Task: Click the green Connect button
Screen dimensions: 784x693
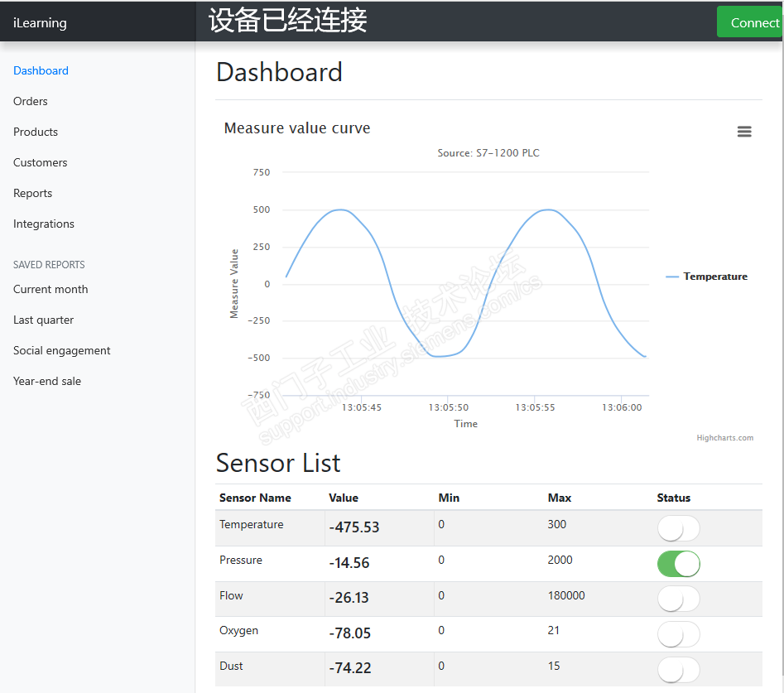Action: [x=750, y=22]
